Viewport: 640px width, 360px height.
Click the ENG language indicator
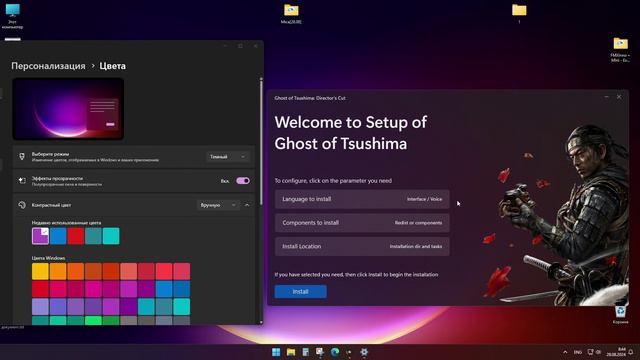(578, 352)
